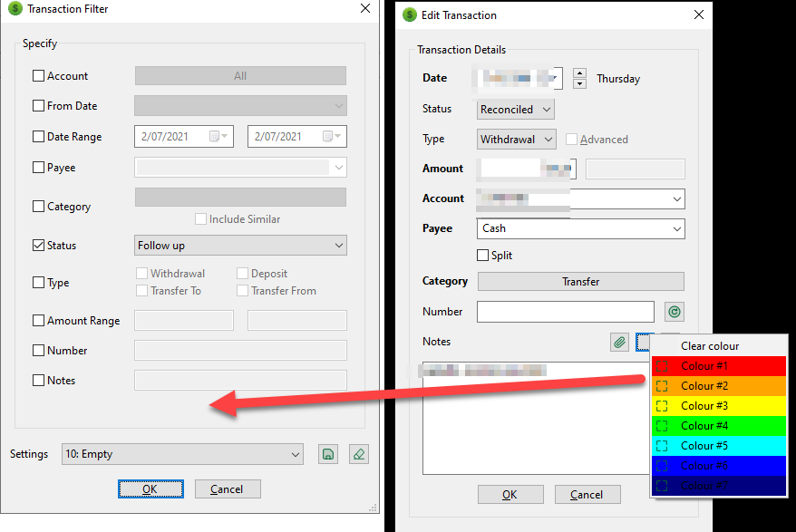
Task: Open the Status 'Follow up' dropdown
Action: (x=240, y=246)
